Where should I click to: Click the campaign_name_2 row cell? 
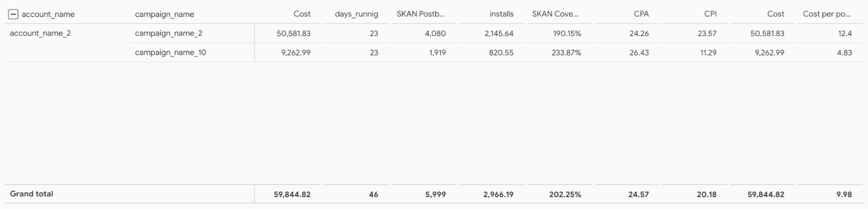(x=168, y=33)
